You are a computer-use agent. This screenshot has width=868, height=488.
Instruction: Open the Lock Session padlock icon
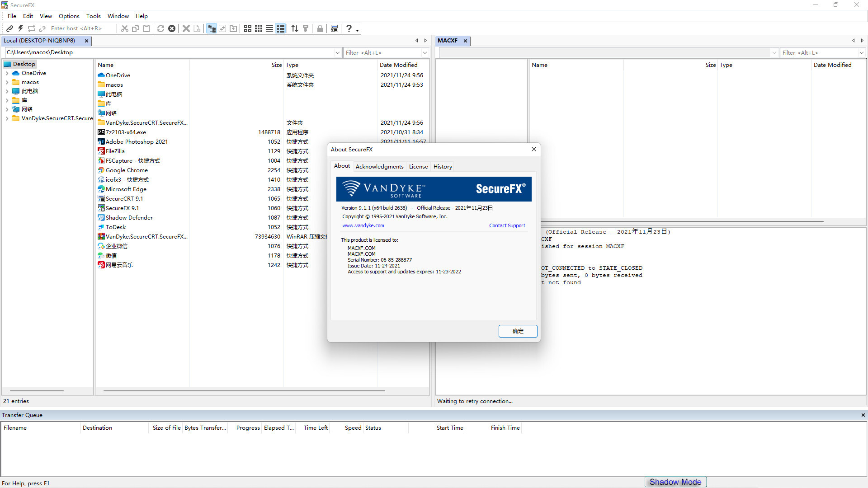point(320,28)
